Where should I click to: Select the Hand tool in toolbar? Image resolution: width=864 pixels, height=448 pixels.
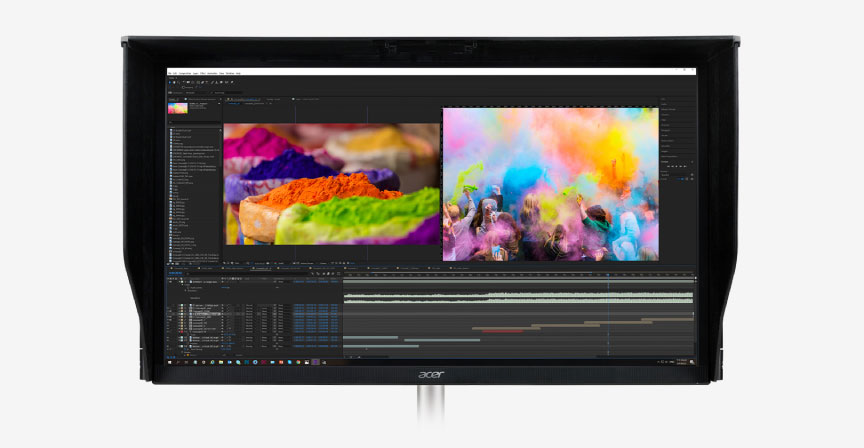pos(174,83)
